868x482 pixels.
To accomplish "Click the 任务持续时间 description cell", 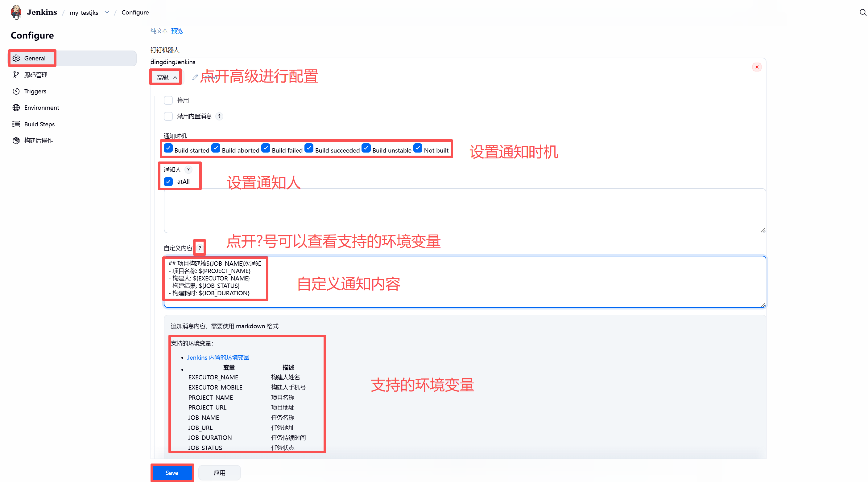I will pyautogui.click(x=288, y=438).
